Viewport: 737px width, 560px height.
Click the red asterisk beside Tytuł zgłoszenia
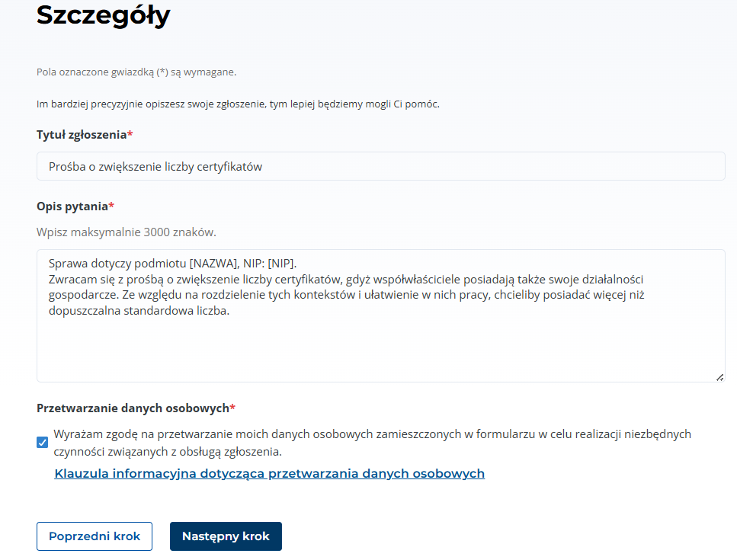pyautogui.click(x=130, y=134)
